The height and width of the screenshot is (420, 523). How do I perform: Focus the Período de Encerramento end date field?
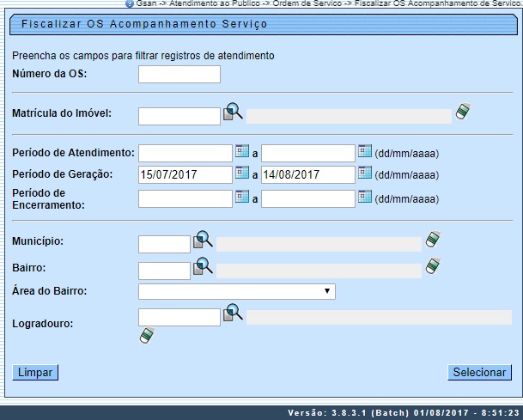308,198
